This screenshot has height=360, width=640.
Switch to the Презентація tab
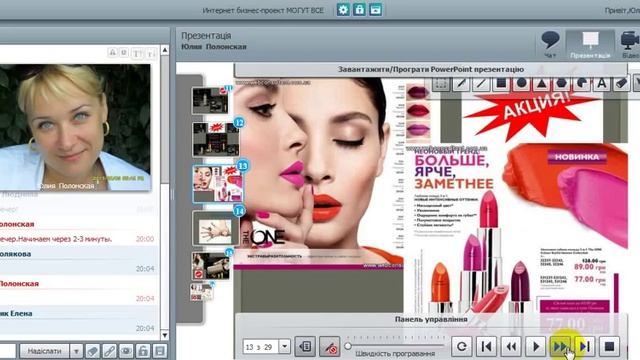point(590,44)
